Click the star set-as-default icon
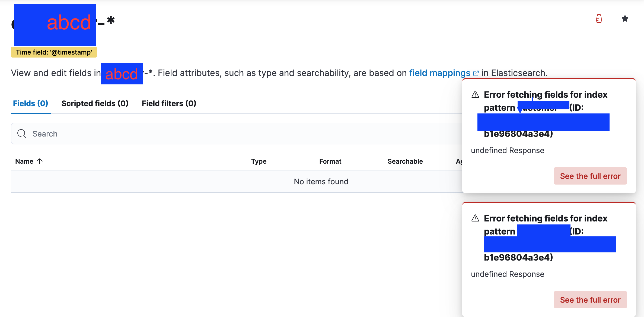Screen dimensions: 644x317 625,19
